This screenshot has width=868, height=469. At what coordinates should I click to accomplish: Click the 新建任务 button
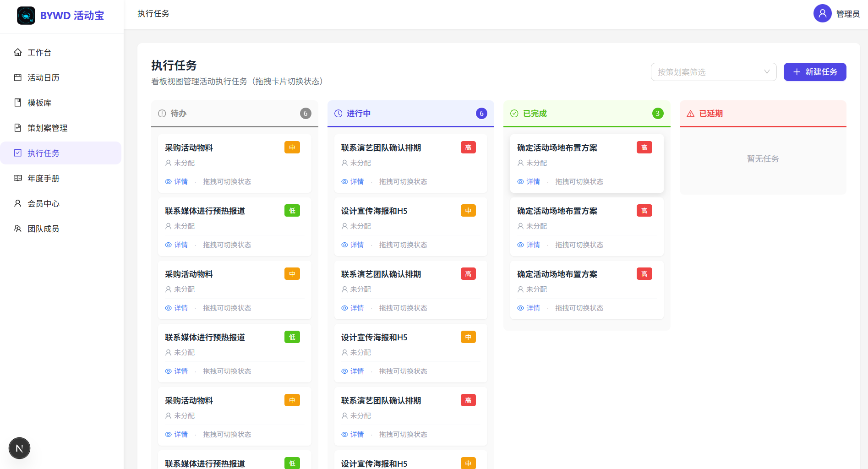pos(815,72)
